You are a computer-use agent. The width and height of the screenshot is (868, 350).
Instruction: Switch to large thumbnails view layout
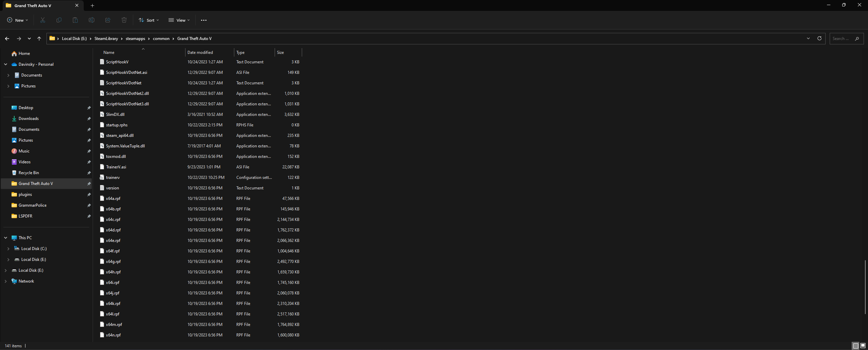point(863,346)
